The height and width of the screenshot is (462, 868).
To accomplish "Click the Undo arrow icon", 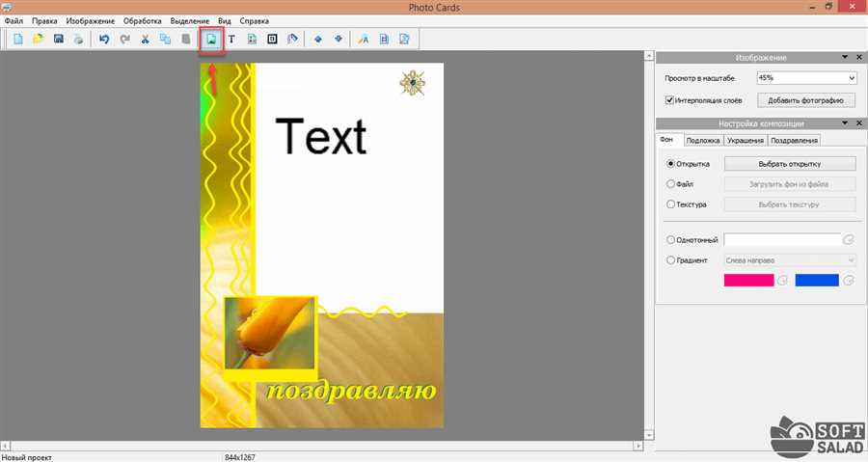I will click(x=104, y=40).
